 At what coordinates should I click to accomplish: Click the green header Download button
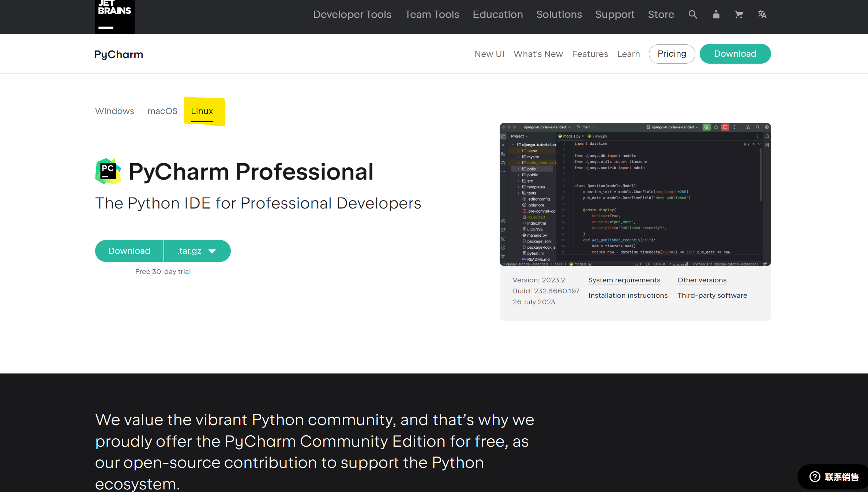click(x=735, y=54)
